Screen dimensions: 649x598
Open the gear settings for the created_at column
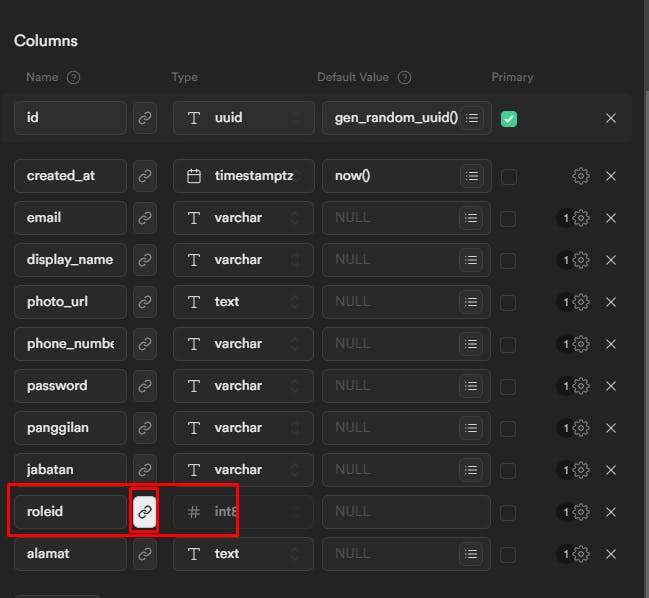pyautogui.click(x=581, y=176)
